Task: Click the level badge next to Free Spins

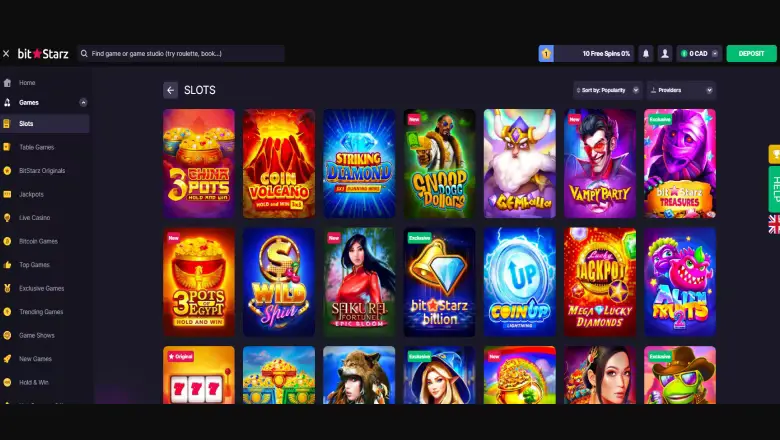Action: [x=546, y=54]
